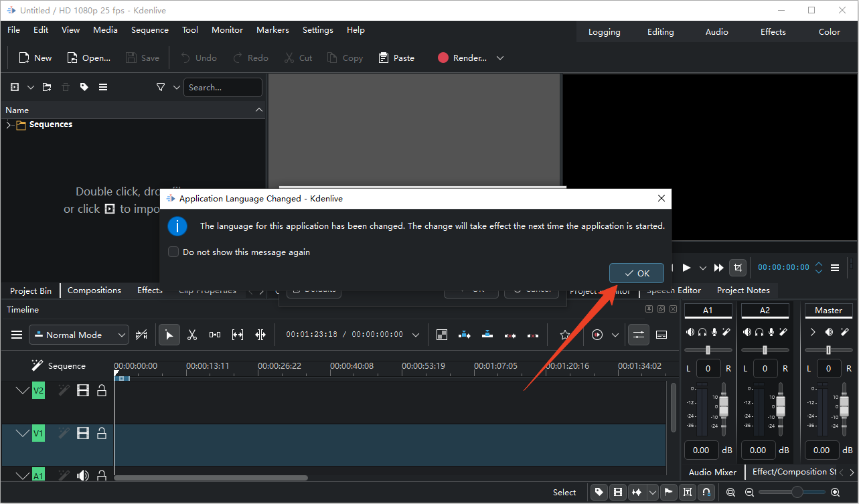Image resolution: width=859 pixels, height=504 pixels.
Task: Arm recording on mixer channel A1
Action: point(714,332)
